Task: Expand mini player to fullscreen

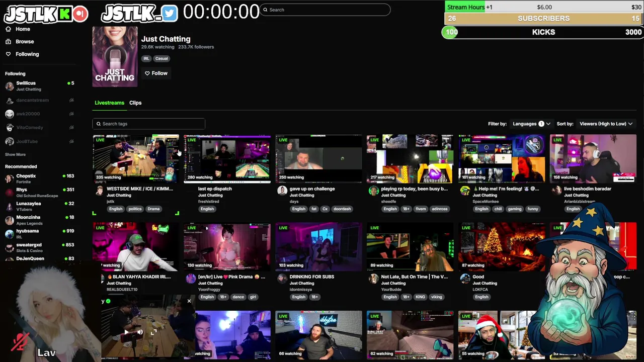Action: tap(153, 332)
